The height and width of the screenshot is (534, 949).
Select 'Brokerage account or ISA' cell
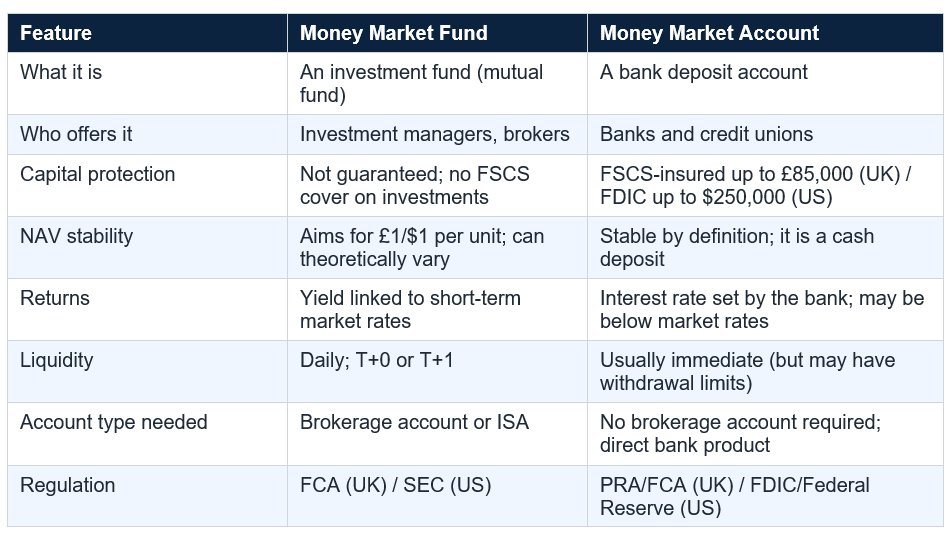pyautogui.click(x=437, y=433)
